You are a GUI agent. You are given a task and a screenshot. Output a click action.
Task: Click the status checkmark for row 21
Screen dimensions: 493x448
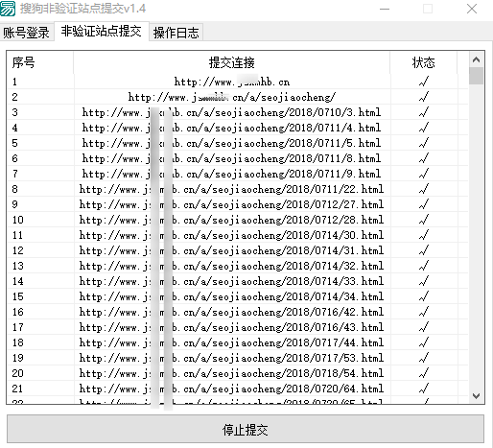coord(423,389)
